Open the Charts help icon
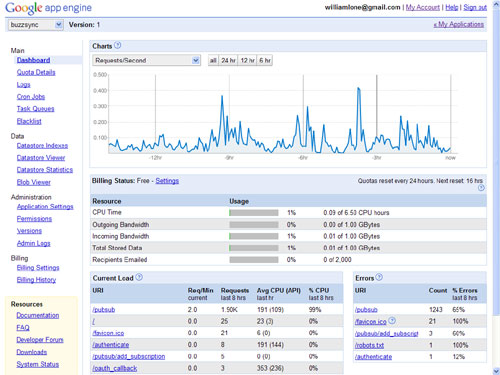 click(117, 45)
